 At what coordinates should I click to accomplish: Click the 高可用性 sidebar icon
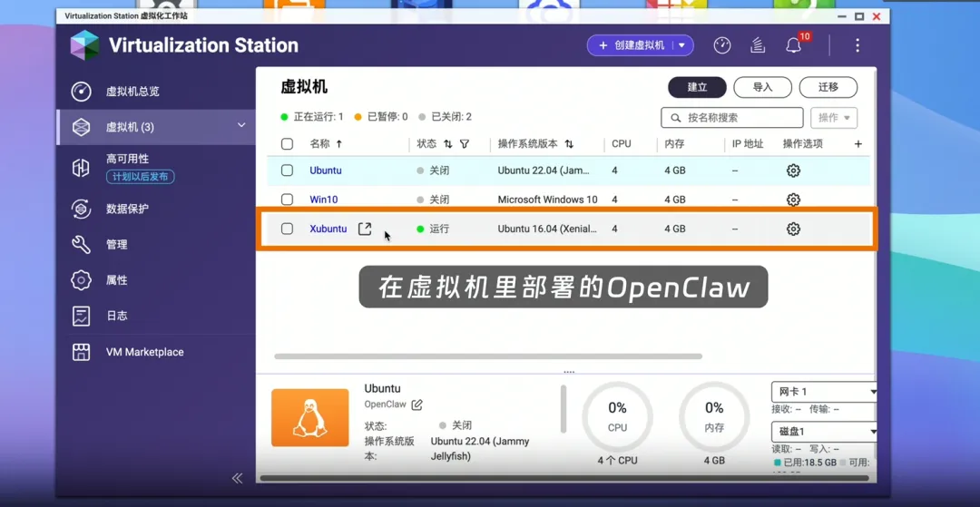coord(82,168)
